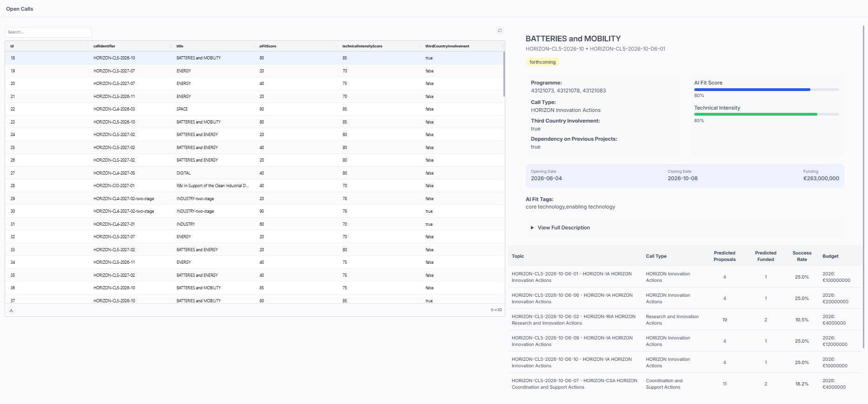
Task: Click the HORIZON-CL5-2026-10-D6-02 topic row
Action: 574,320
